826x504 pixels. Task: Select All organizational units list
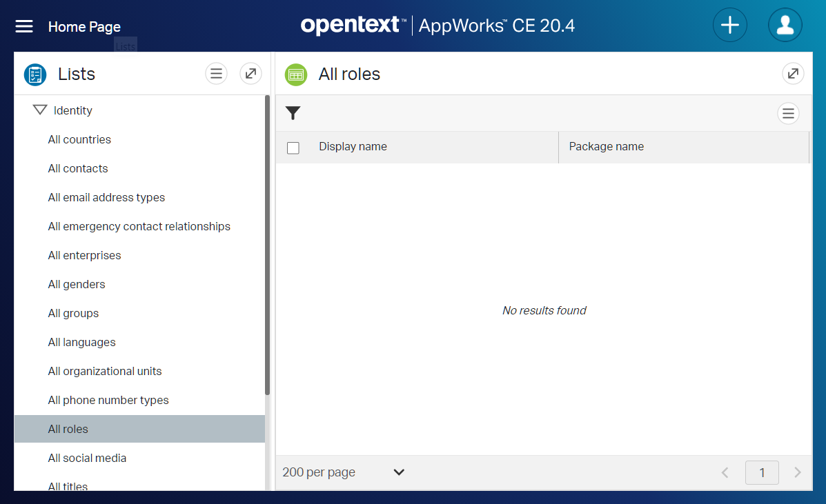pyautogui.click(x=105, y=371)
